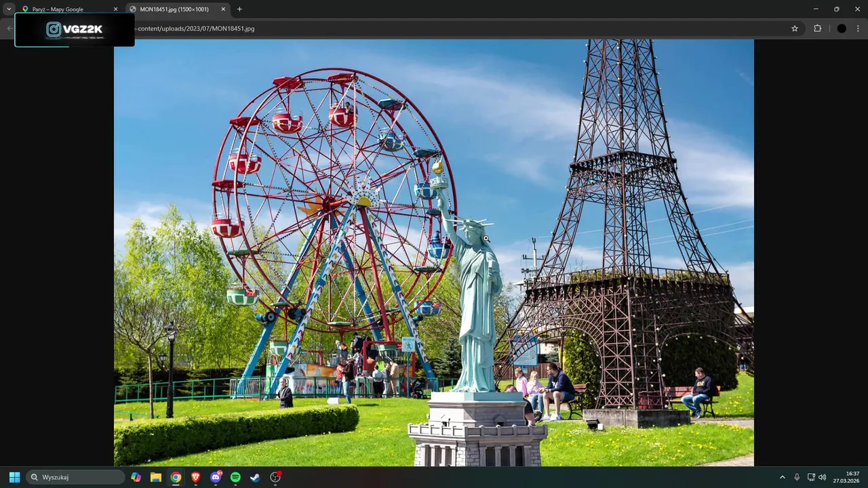Click the Wyszukaj taskbar search box
Image resolution: width=868 pixels, height=488 pixels.
click(x=76, y=477)
